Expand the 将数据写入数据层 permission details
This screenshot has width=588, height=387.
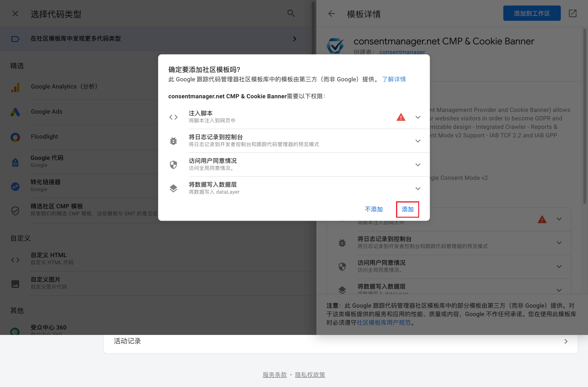pos(418,188)
